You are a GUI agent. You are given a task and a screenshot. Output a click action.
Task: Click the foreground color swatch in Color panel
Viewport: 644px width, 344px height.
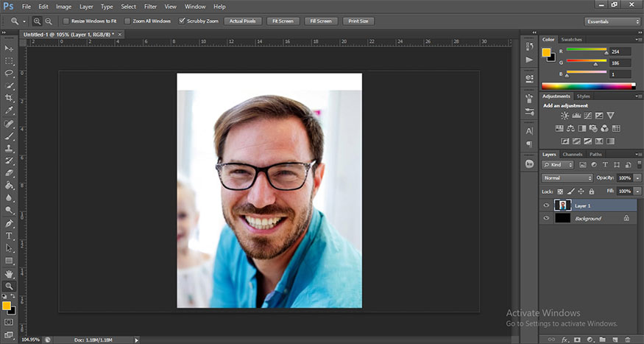[x=546, y=52]
